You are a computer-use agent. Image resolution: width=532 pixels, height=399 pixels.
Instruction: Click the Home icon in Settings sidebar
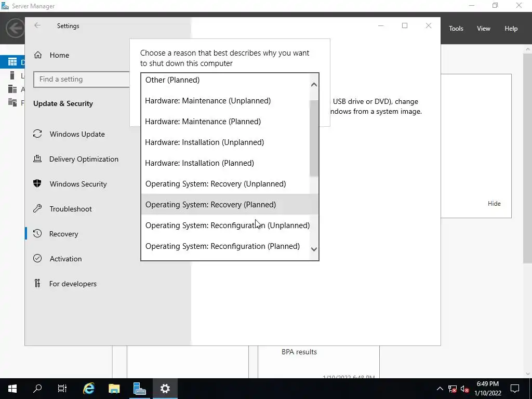37,55
